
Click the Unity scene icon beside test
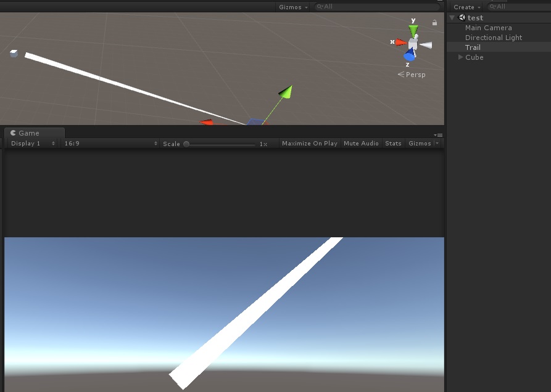point(462,17)
